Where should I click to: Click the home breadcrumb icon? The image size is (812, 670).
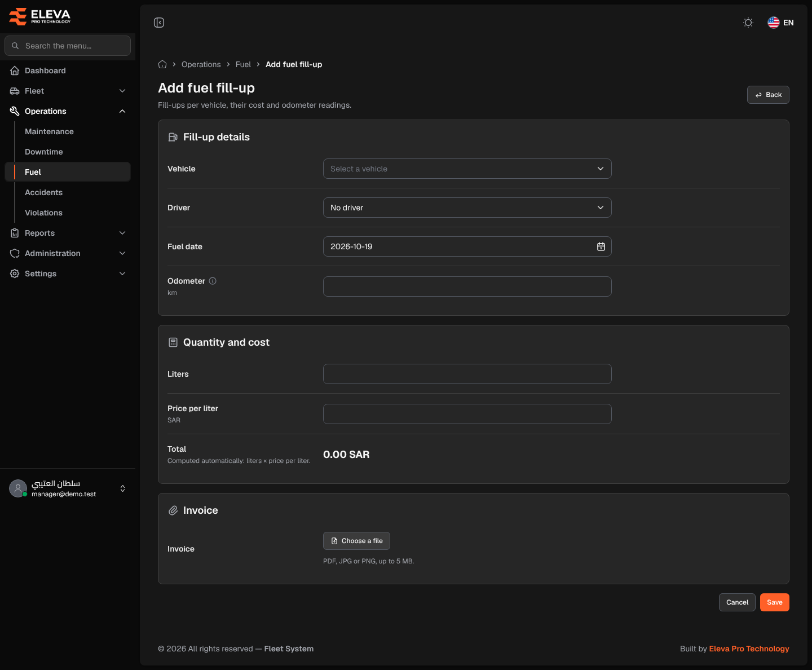tap(162, 64)
